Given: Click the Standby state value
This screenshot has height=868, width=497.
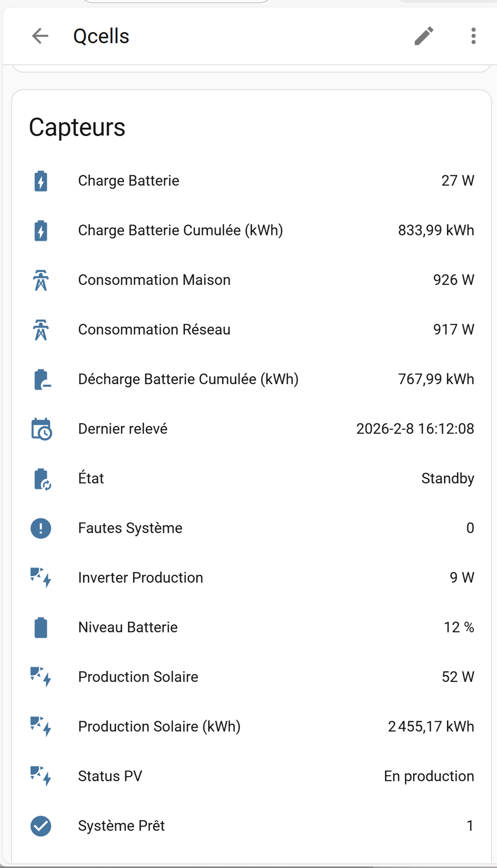Looking at the screenshot, I should 447,479.
